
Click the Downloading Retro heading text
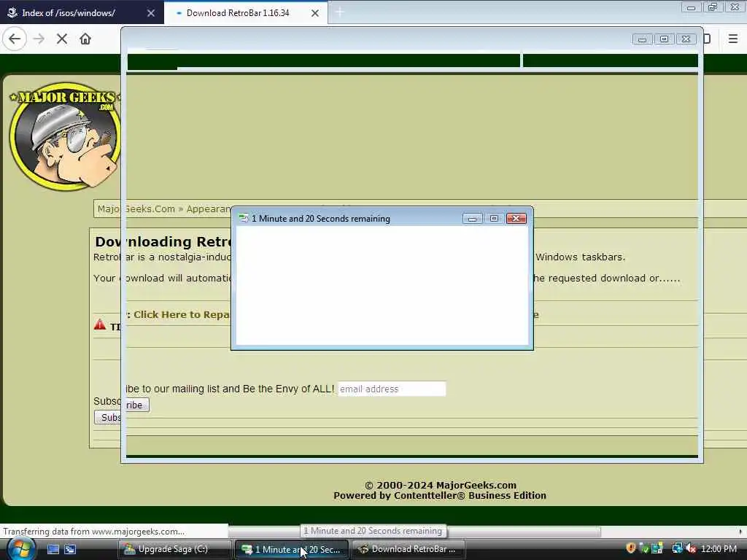tap(163, 242)
